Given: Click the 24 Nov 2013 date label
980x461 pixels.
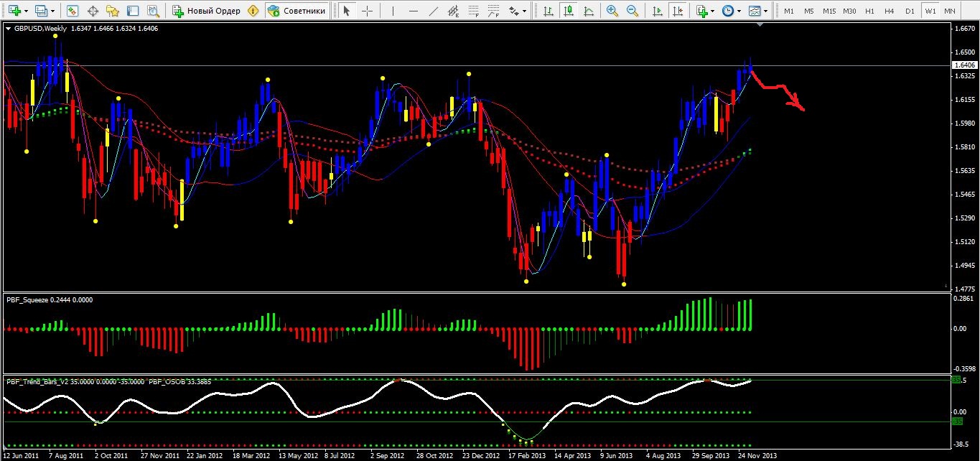Looking at the screenshot, I should pos(757,455).
